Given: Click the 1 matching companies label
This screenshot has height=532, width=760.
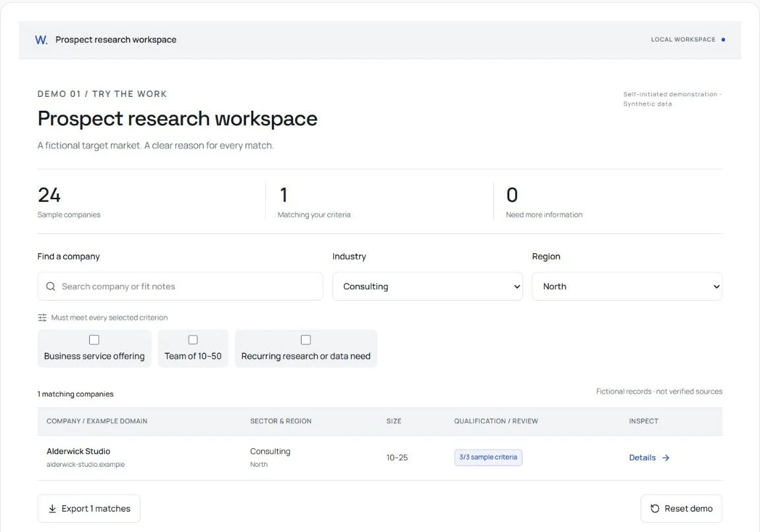Looking at the screenshot, I should [x=76, y=394].
